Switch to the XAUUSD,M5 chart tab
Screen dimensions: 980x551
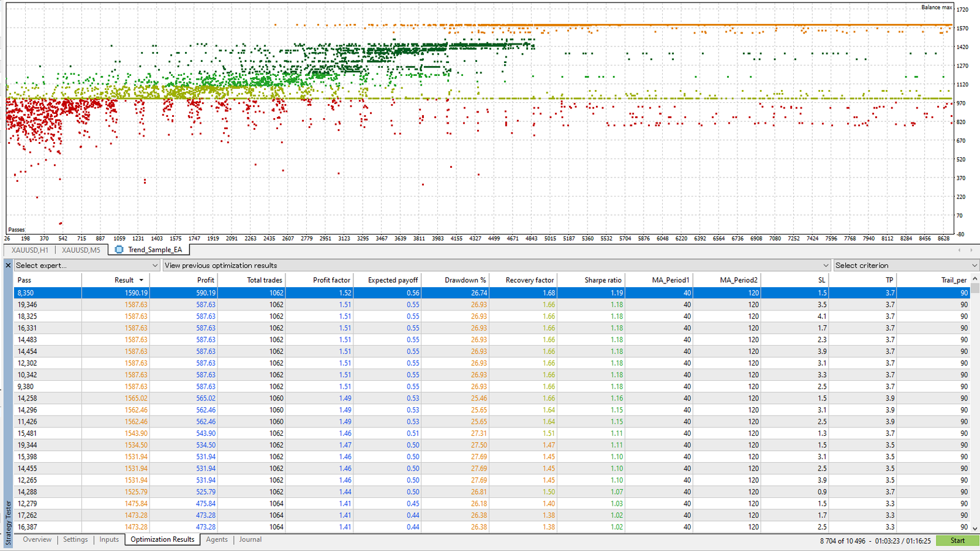[81, 250]
